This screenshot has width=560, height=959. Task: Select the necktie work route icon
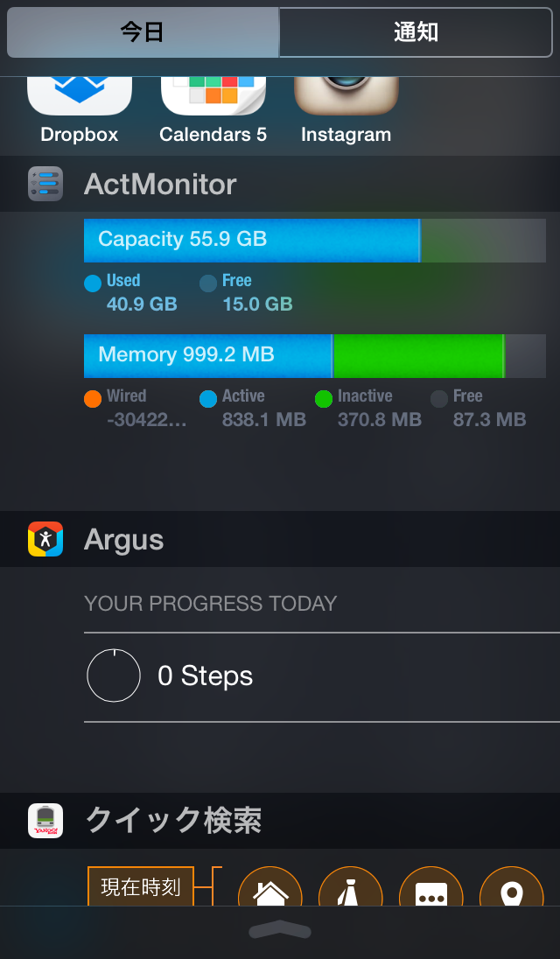click(x=351, y=887)
